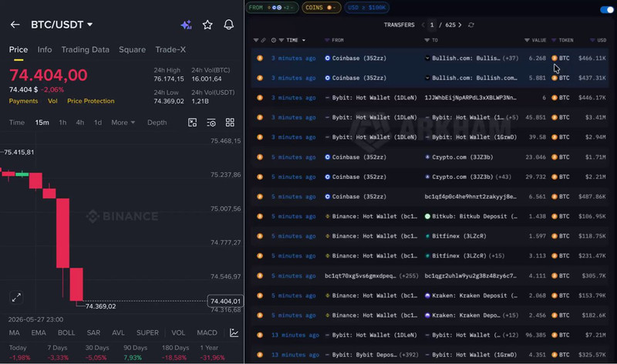Screen dimensions: 617x364
Task: Sort by TIME column dropdown arrow
Action: [303, 41]
